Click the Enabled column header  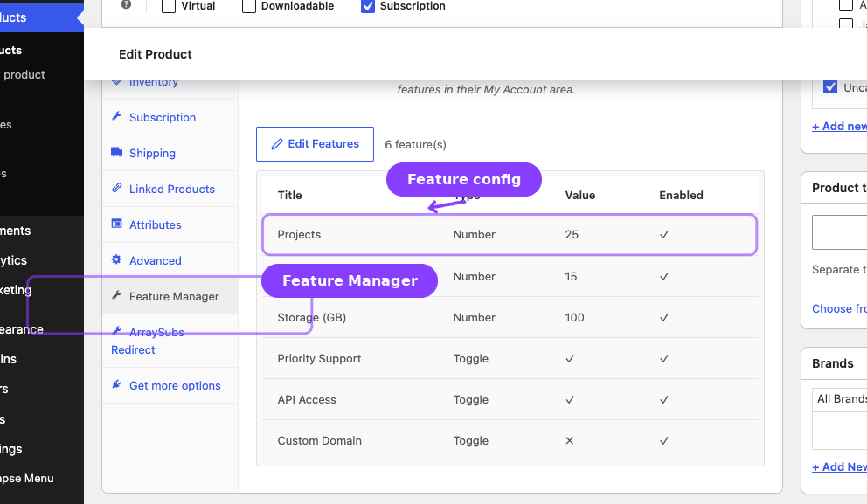[x=681, y=195]
